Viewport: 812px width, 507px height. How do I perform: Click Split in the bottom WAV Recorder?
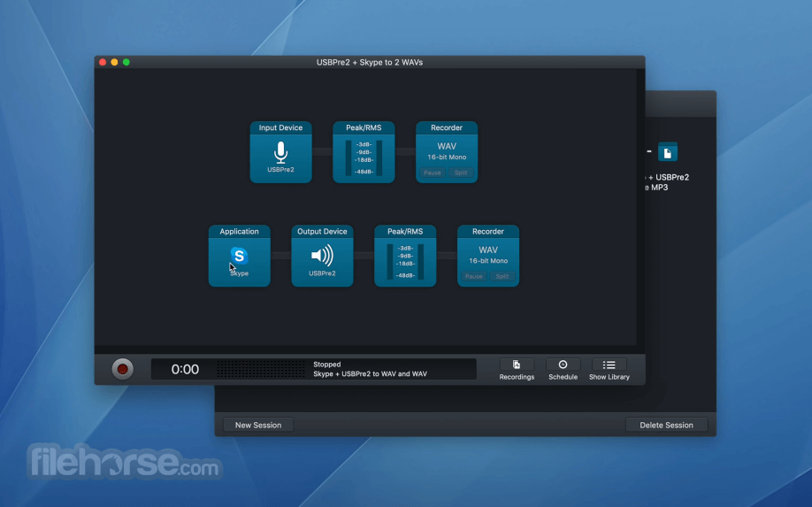(502, 276)
